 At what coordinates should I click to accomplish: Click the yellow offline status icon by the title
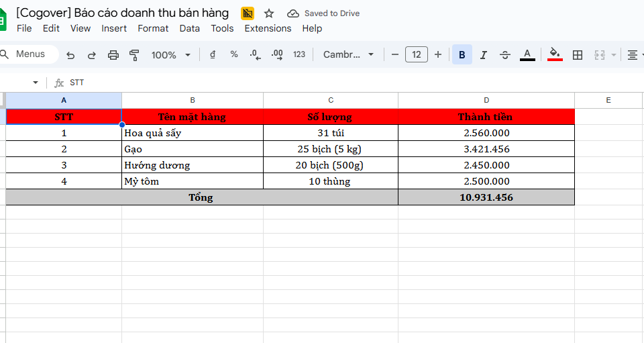248,13
